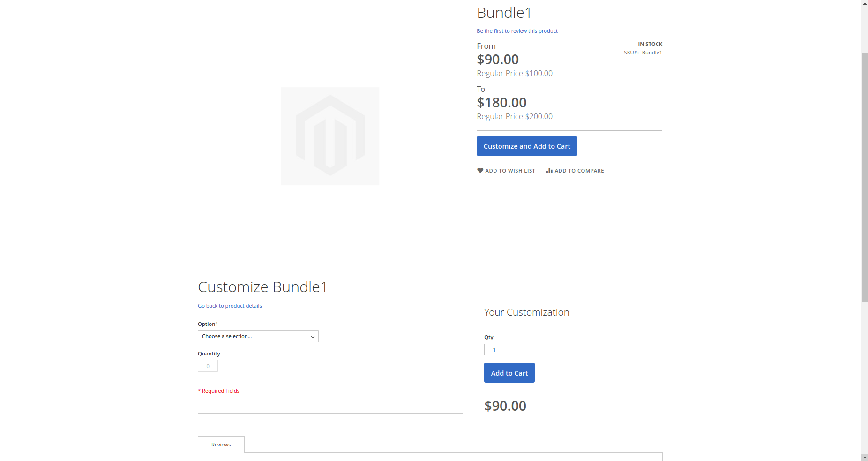The height and width of the screenshot is (461, 868).
Task: Click the '* Required Fields' note
Action: [218, 391]
